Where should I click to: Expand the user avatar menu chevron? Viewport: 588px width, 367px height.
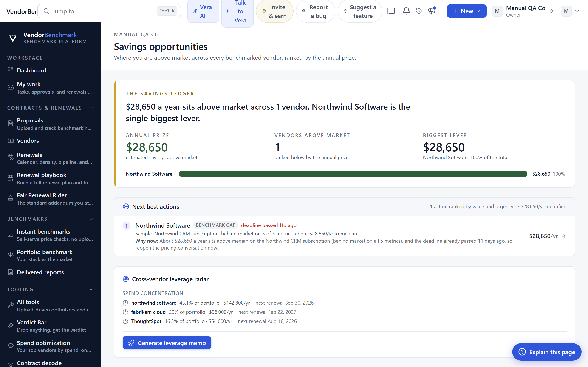[577, 11]
